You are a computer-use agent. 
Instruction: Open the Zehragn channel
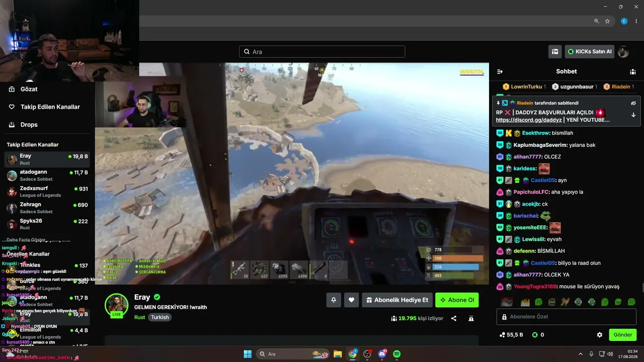(47, 208)
